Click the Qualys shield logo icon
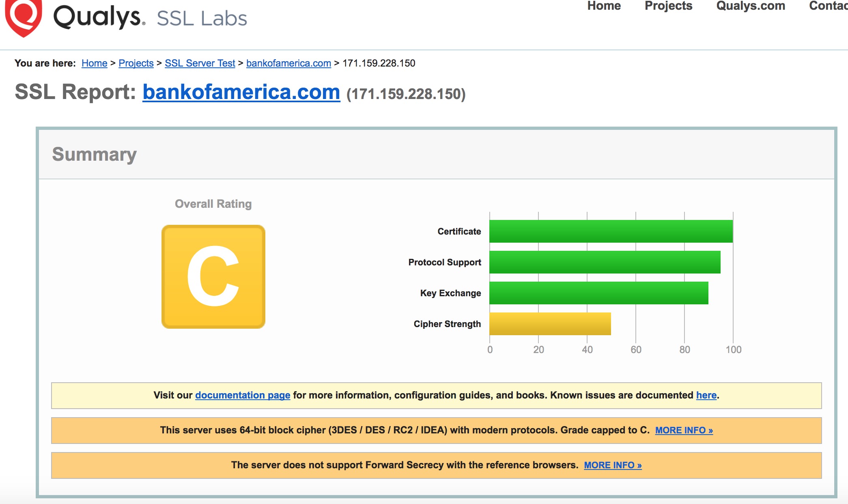 coord(23,16)
